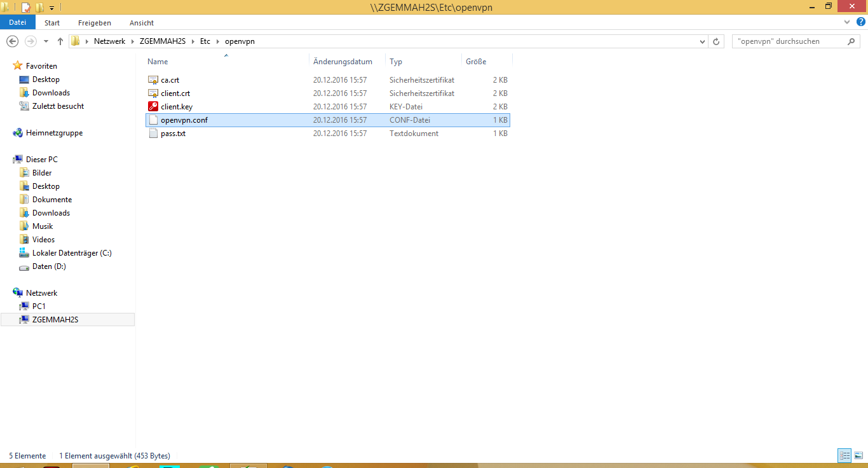The image size is (868, 468).
Task: Open recent locations dropdown arrow
Action: point(46,41)
